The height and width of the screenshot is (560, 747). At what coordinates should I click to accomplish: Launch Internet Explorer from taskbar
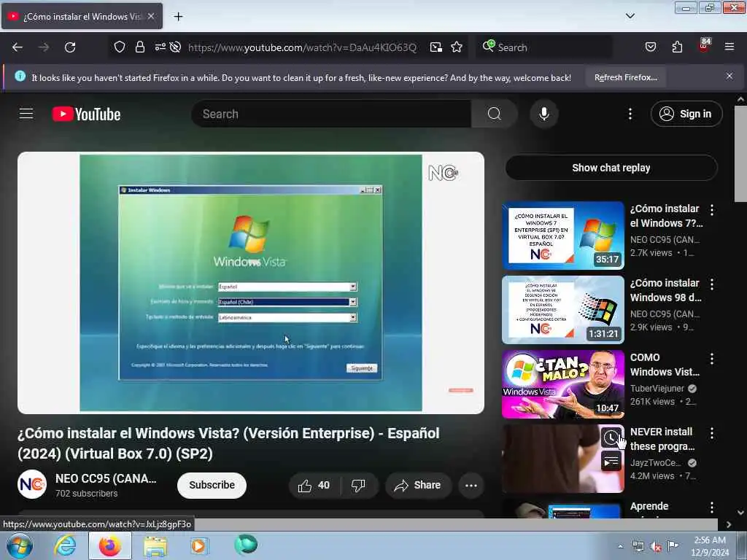pos(65,545)
